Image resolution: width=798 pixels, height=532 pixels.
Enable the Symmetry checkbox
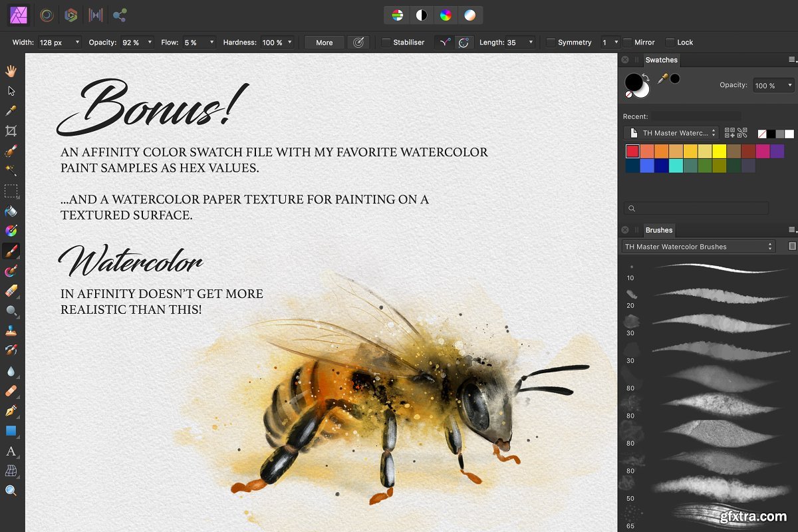click(x=551, y=43)
